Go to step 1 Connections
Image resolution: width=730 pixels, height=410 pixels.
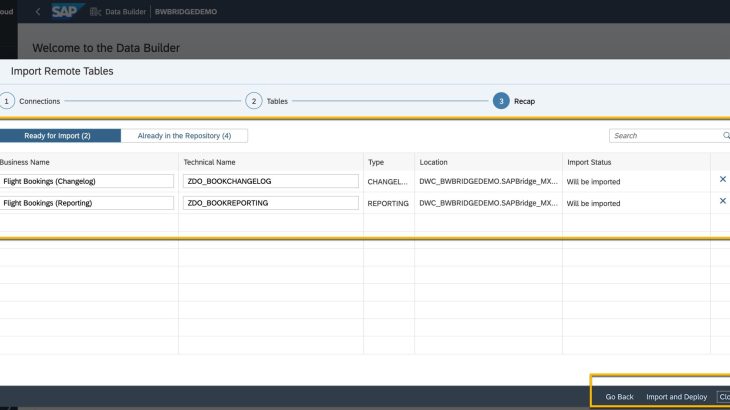click(x=30, y=101)
